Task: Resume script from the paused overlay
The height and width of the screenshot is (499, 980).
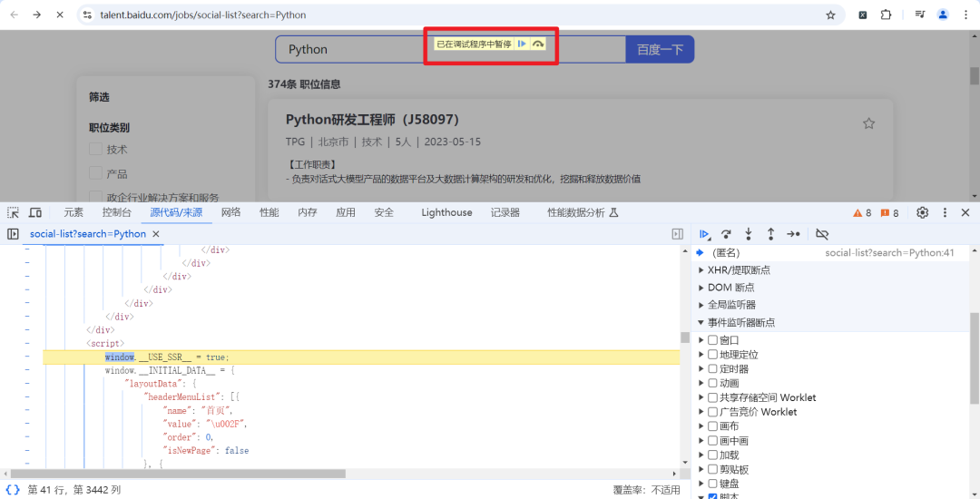Action: click(522, 44)
